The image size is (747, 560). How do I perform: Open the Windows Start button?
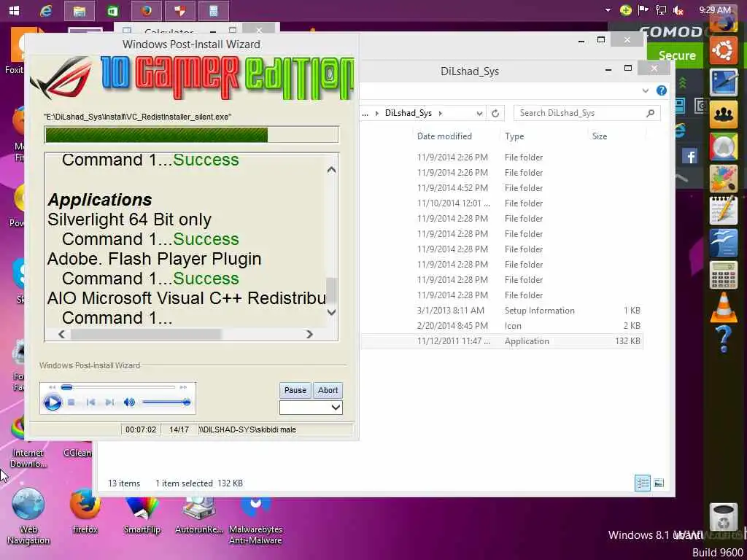15,10
